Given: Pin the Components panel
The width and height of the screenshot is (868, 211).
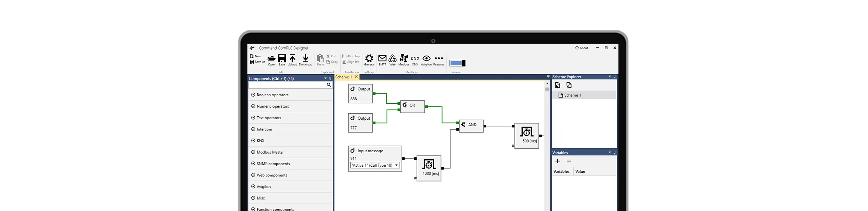Looking at the screenshot, I should tap(330, 78).
